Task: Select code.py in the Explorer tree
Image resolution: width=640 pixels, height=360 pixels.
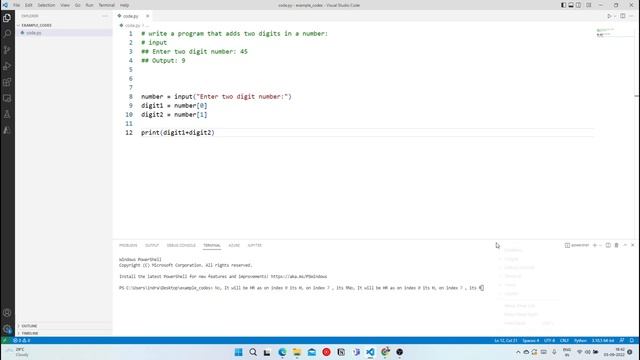Action: coord(64,33)
